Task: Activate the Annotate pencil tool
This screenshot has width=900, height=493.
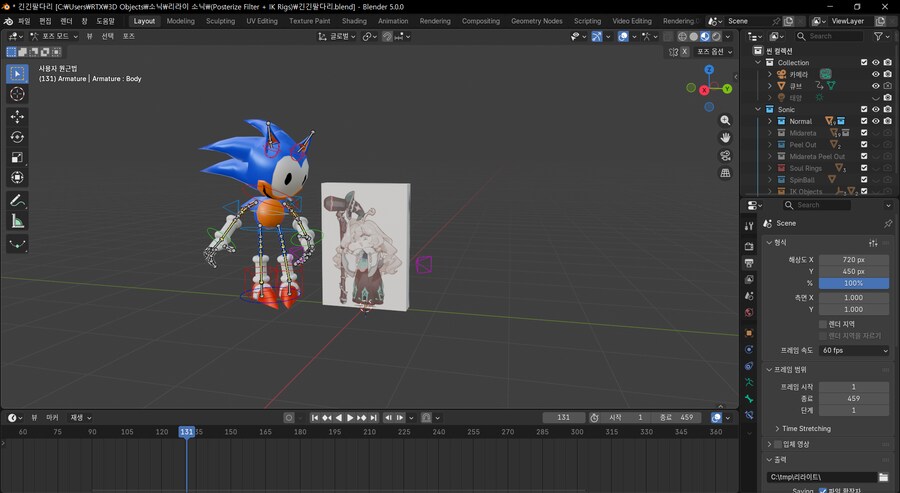Action: (x=18, y=200)
